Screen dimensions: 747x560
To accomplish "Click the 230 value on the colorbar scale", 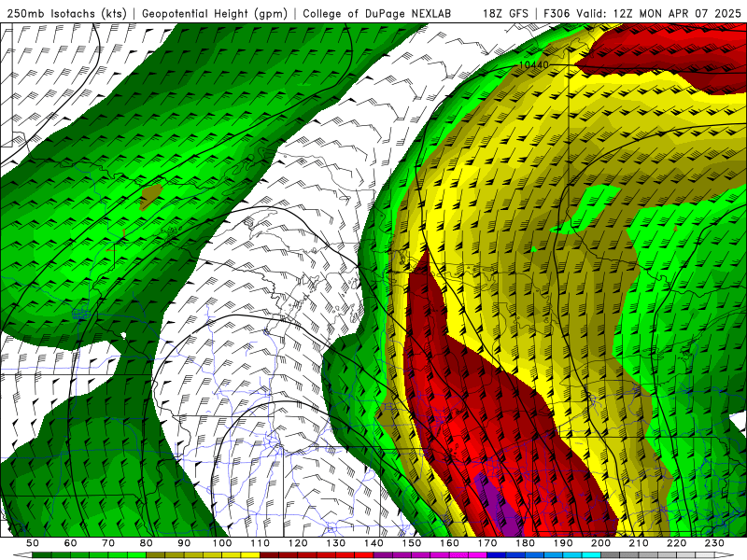I will [x=714, y=543].
